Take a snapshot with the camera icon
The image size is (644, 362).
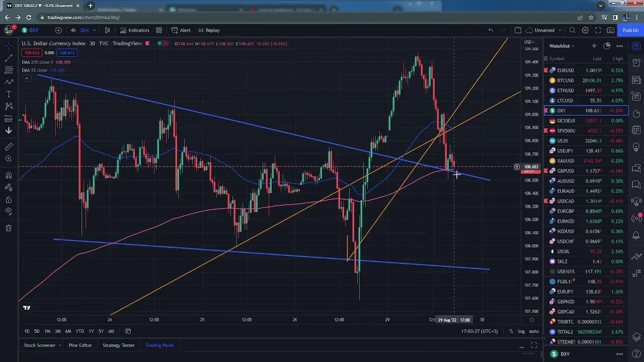[610, 30]
